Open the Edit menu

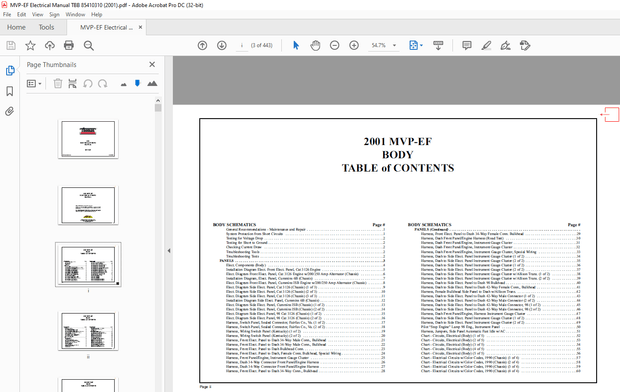[21, 15]
